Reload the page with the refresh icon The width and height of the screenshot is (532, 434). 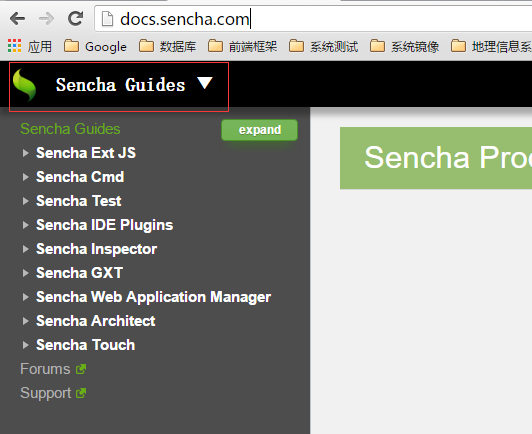pos(75,18)
